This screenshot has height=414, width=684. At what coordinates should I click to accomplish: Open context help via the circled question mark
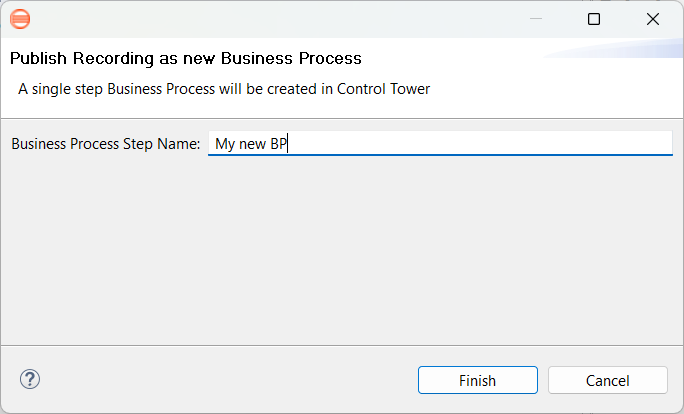pyautogui.click(x=30, y=380)
